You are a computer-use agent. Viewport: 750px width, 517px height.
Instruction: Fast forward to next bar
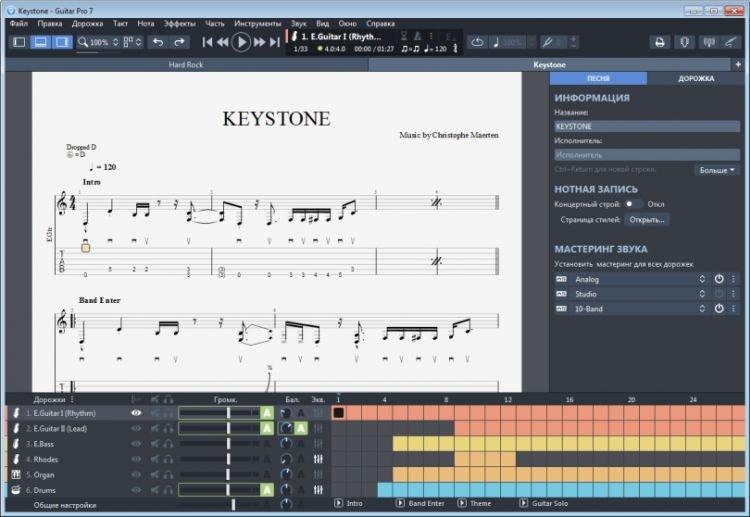[x=260, y=42]
